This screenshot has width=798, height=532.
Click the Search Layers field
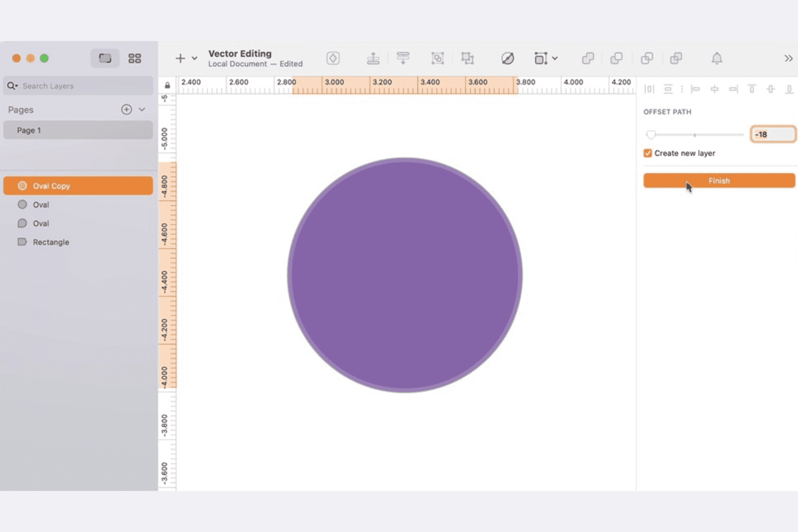tap(78, 86)
